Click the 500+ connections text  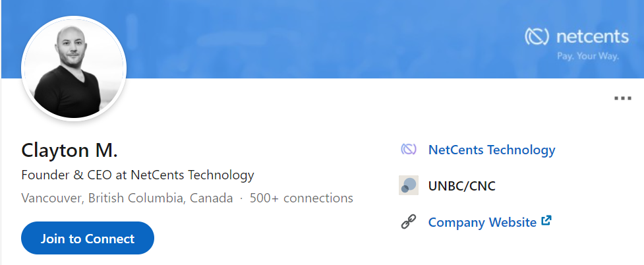[x=301, y=198]
